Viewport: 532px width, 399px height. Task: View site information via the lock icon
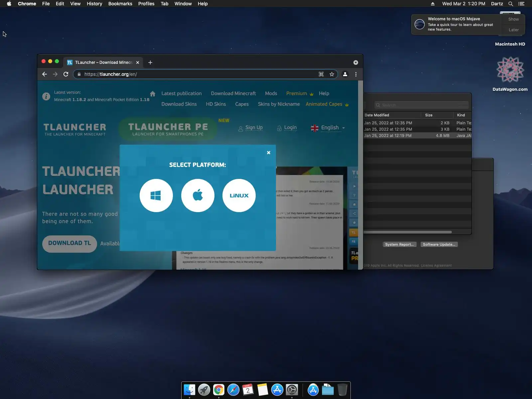79,74
